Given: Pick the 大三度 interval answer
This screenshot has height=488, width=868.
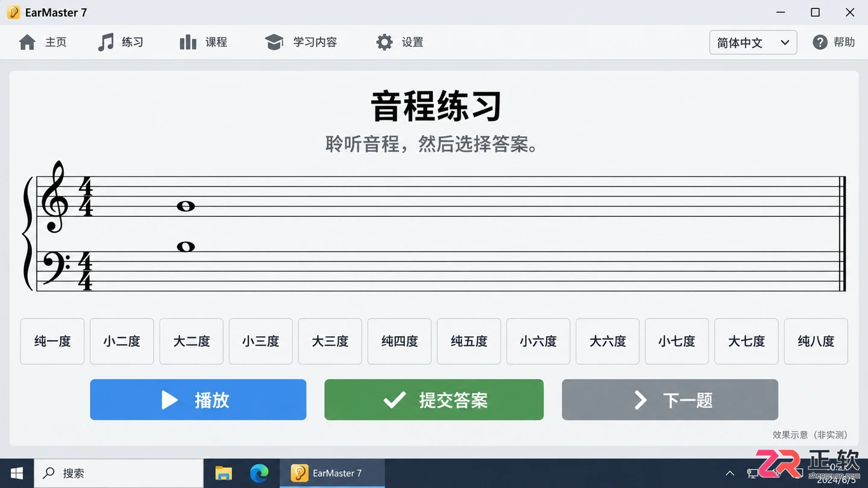Looking at the screenshot, I should (x=330, y=342).
